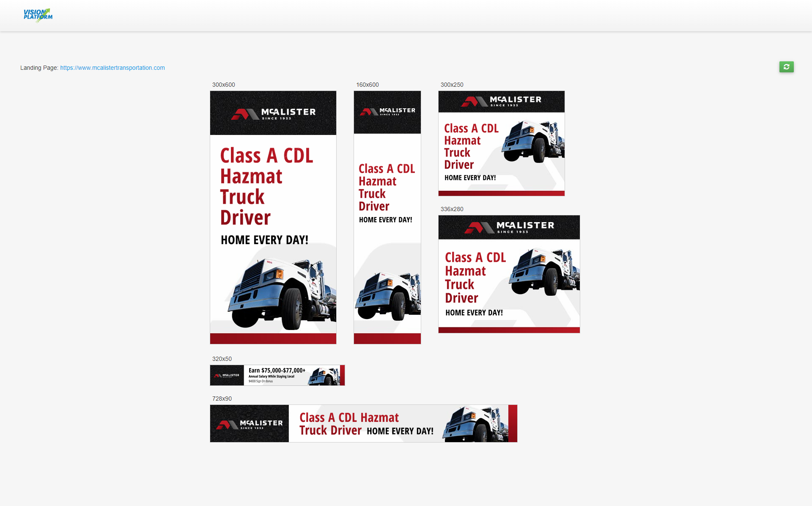Click the 300x600 banner ad
Screen dimensions: 812x506
point(273,217)
